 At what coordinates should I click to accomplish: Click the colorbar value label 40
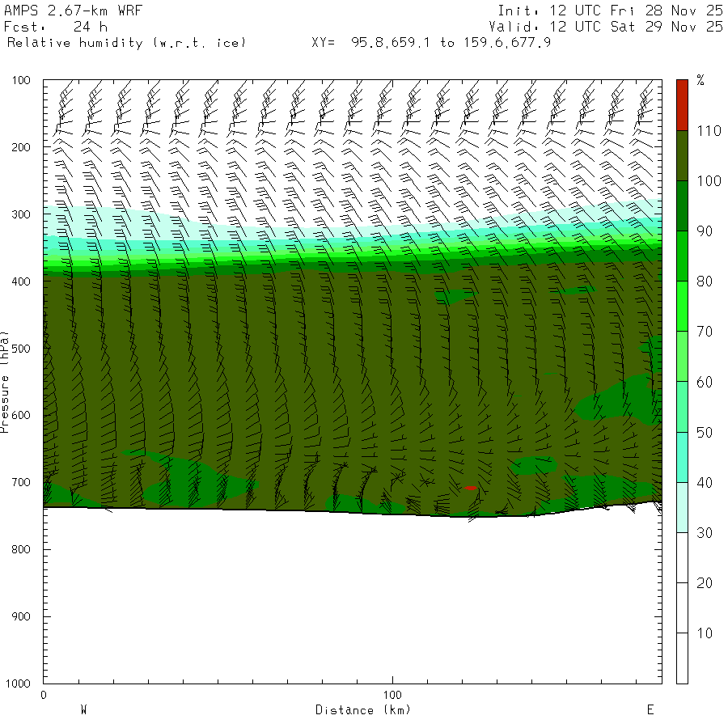tap(705, 483)
